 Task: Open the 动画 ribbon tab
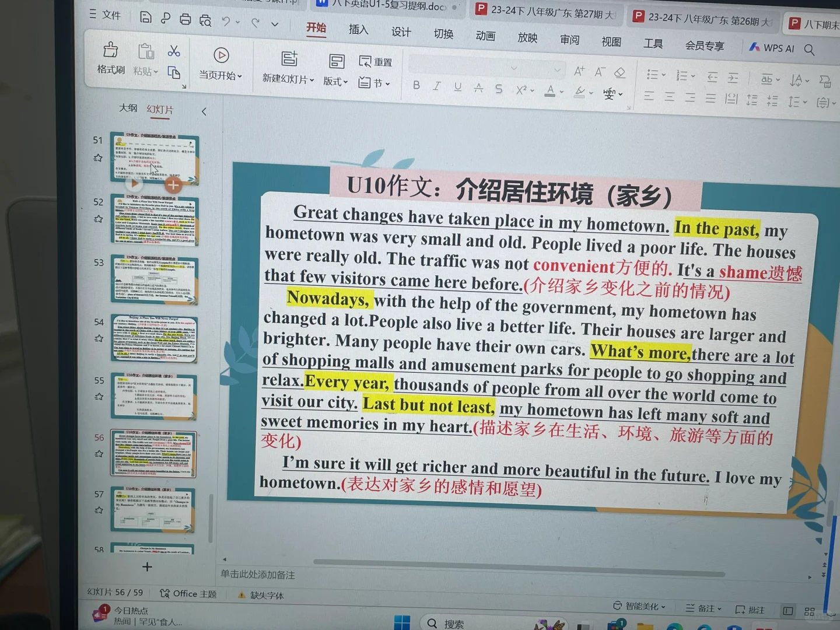pyautogui.click(x=485, y=36)
